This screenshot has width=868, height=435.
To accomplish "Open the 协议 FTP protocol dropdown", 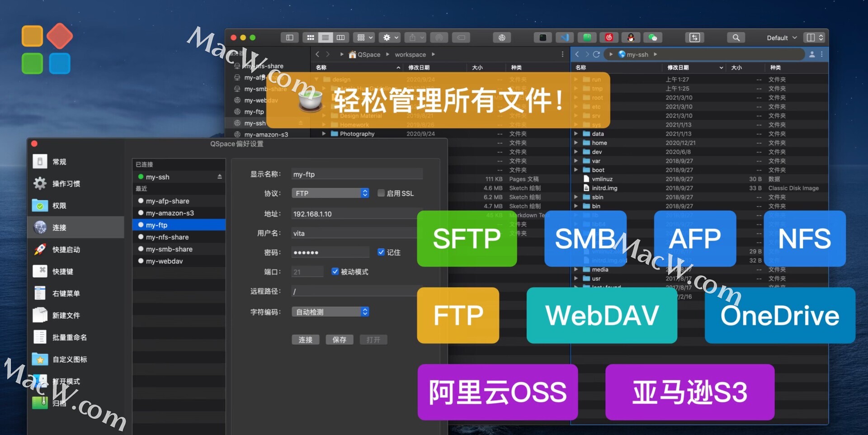I will point(330,193).
